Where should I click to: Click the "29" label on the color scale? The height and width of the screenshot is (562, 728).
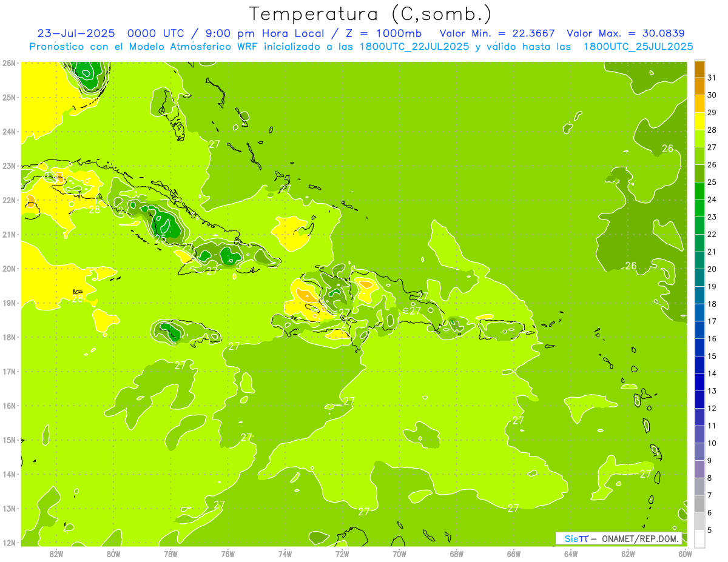pos(712,112)
